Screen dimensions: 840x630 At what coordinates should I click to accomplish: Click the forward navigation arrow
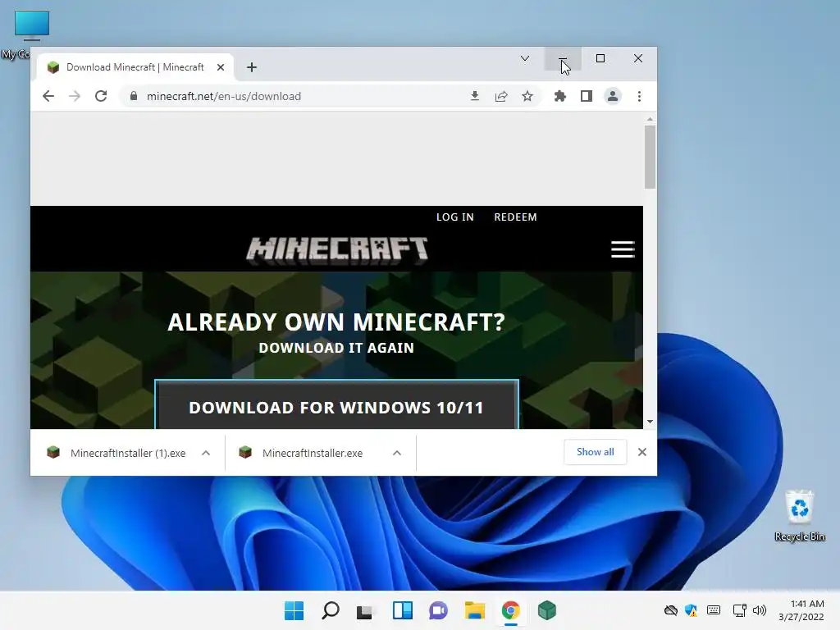click(x=75, y=97)
